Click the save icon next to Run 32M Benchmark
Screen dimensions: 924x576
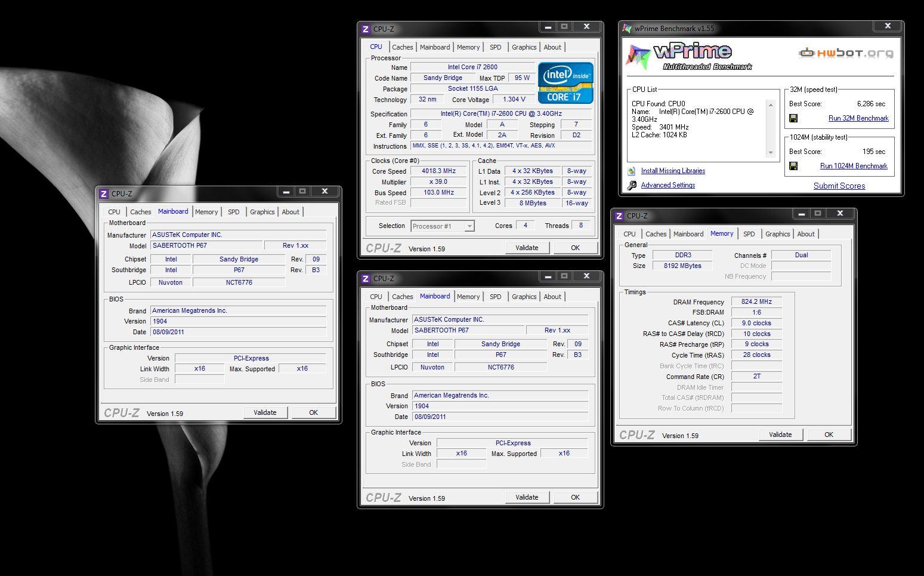[x=793, y=118]
